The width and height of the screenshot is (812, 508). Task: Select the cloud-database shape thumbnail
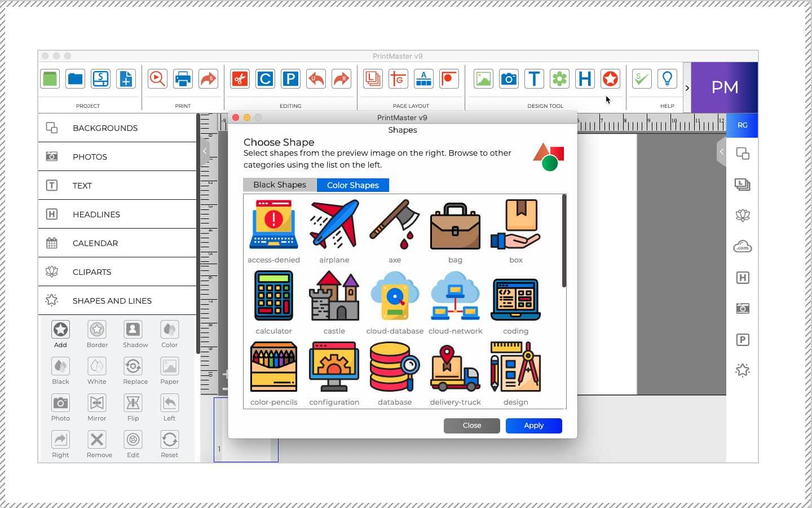tap(395, 296)
